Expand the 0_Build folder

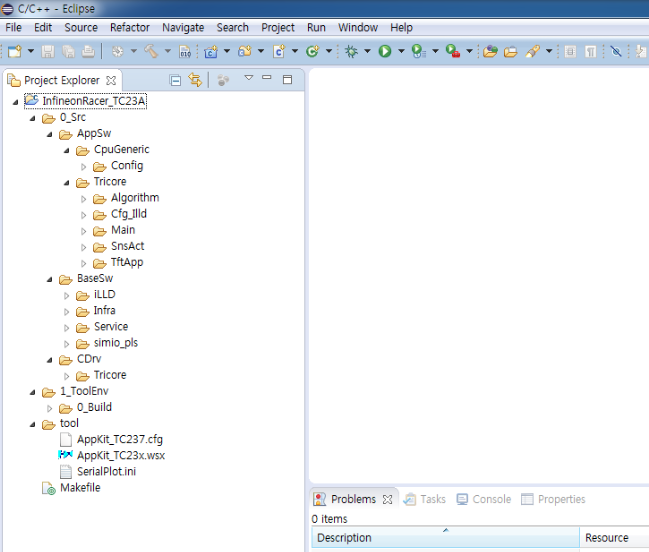point(49,408)
